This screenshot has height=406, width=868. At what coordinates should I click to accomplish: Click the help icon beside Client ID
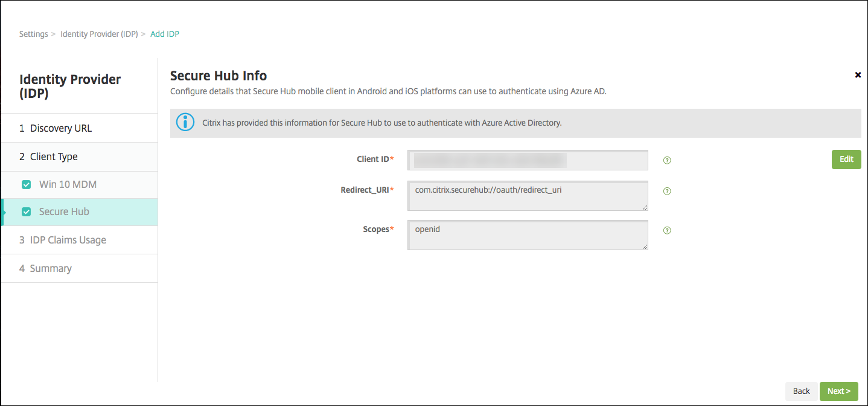click(x=667, y=160)
